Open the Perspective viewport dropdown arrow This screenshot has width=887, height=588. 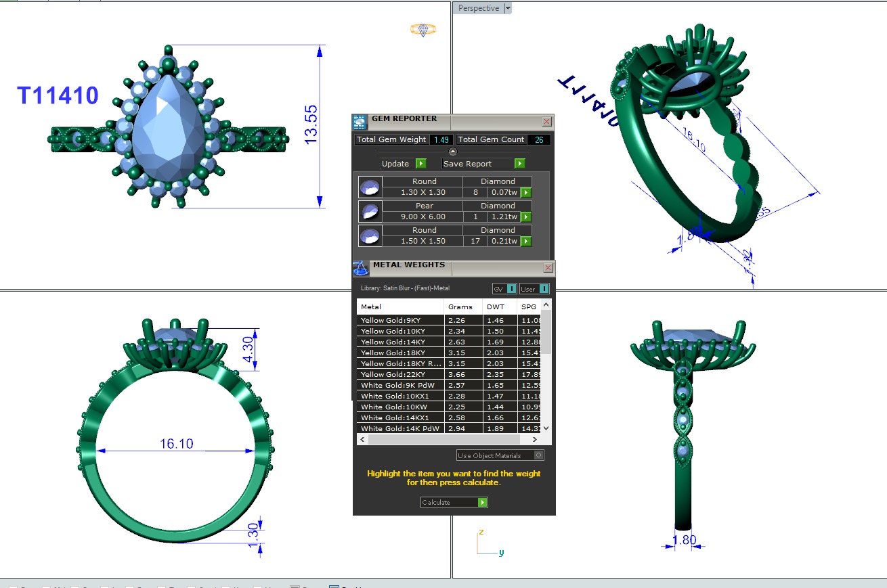508,8
